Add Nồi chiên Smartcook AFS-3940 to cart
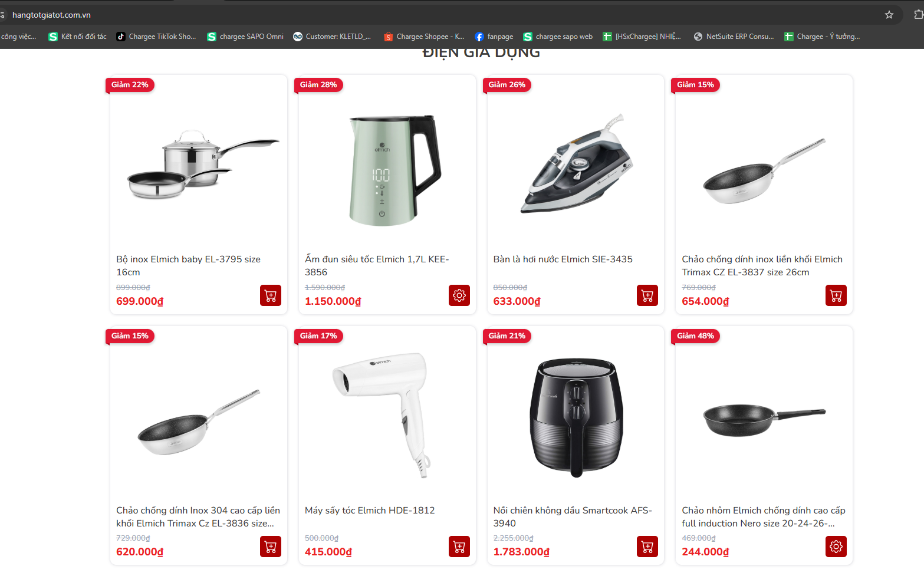Screen dimensions: 924x576 647,547
